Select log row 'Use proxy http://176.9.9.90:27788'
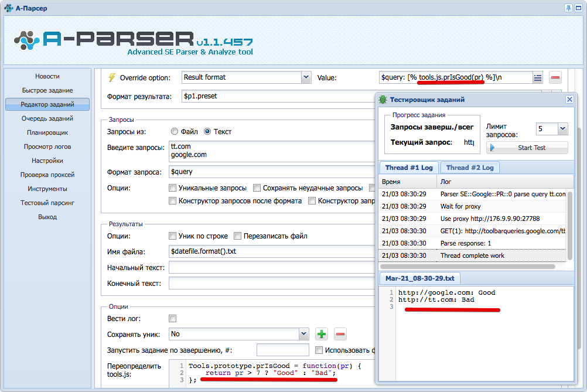This screenshot has height=392, width=587. tap(472, 219)
